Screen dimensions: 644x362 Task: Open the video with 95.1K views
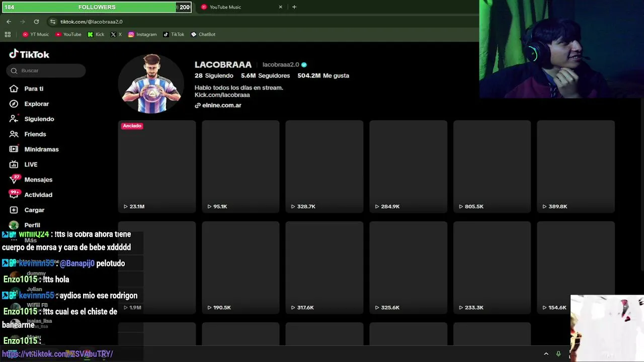click(240, 166)
